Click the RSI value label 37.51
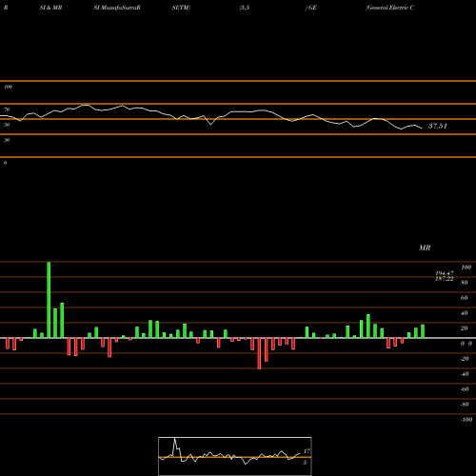The width and height of the screenshot is (476, 476). pos(438,126)
